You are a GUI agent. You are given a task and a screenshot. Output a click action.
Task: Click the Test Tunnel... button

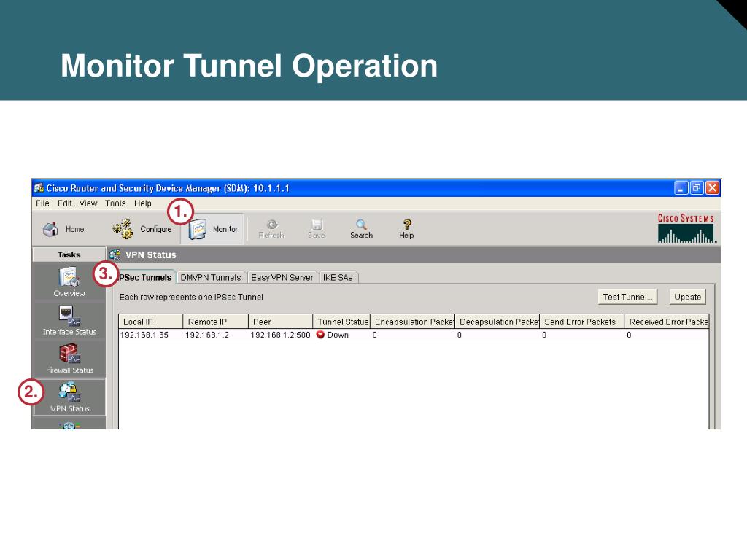pos(627,297)
